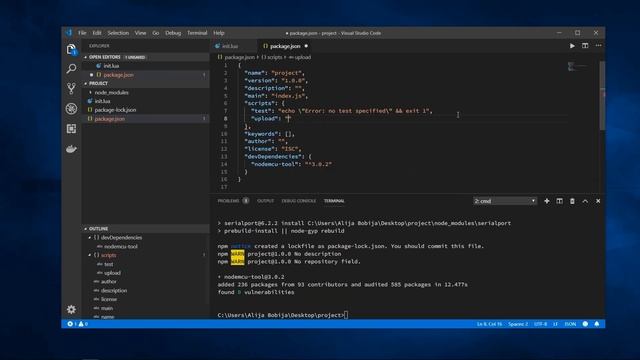Open the View menu
Screen dimensions: 640x360
click(140, 33)
